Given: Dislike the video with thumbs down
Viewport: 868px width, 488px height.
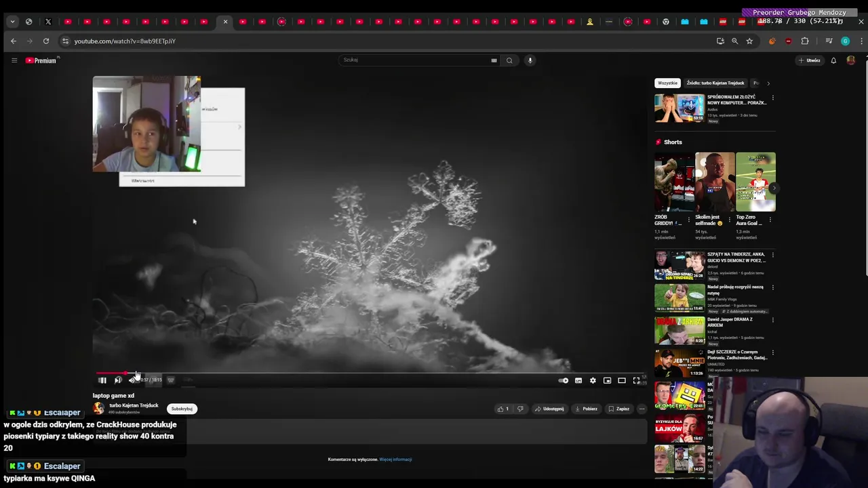Looking at the screenshot, I should (520, 409).
